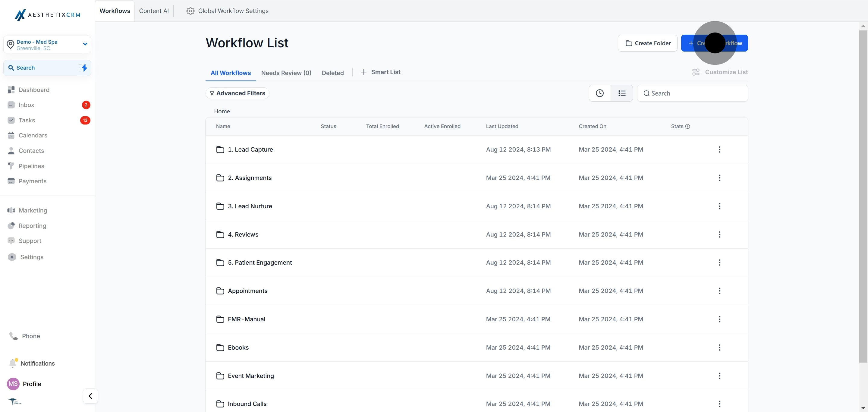Click the Stats info icon
The width and height of the screenshot is (868, 412).
pyautogui.click(x=688, y=126)
